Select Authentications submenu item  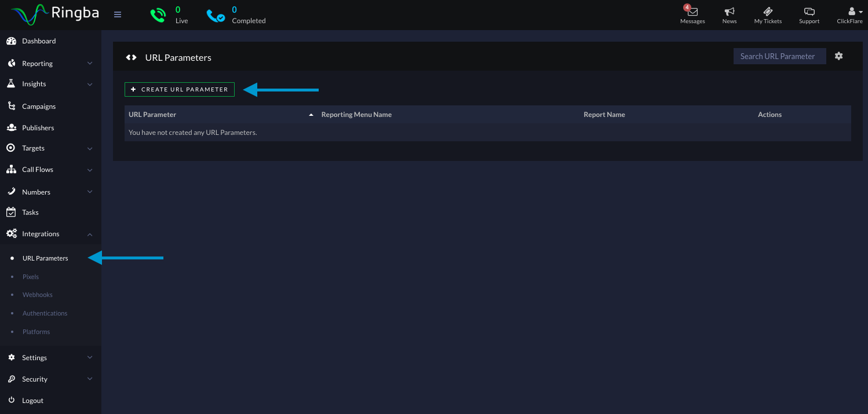pos(45,313)
